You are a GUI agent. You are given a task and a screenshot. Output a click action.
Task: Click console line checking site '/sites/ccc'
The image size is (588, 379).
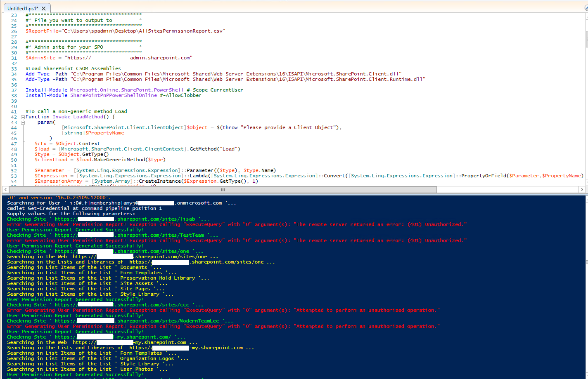click(105, 305)
